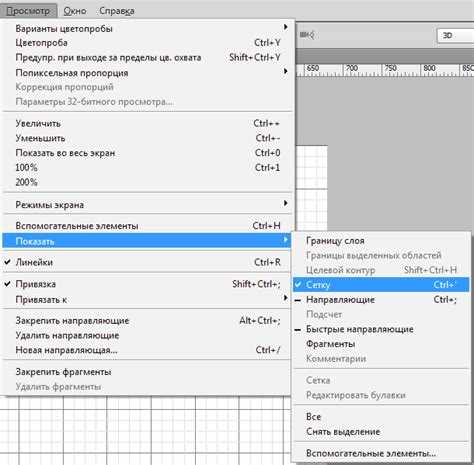Select Все in Показать submenu
The width and height of the screenshot is (474, 465).
pyautogui.click(x=381, y=417)
